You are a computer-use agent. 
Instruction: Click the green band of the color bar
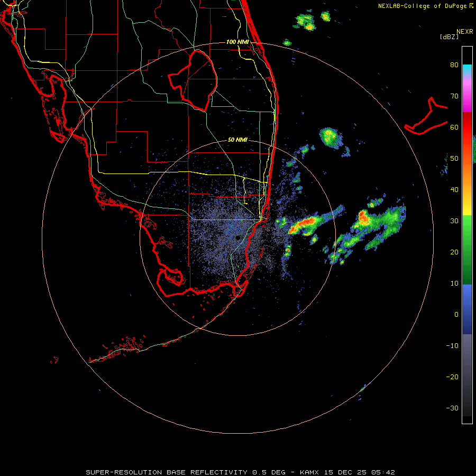coord(467,250)
